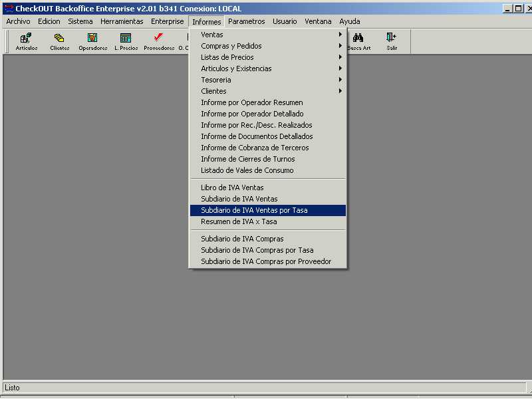Open the Sistema menu
This screenshot has height=399, width=532.
click(80, 21)
